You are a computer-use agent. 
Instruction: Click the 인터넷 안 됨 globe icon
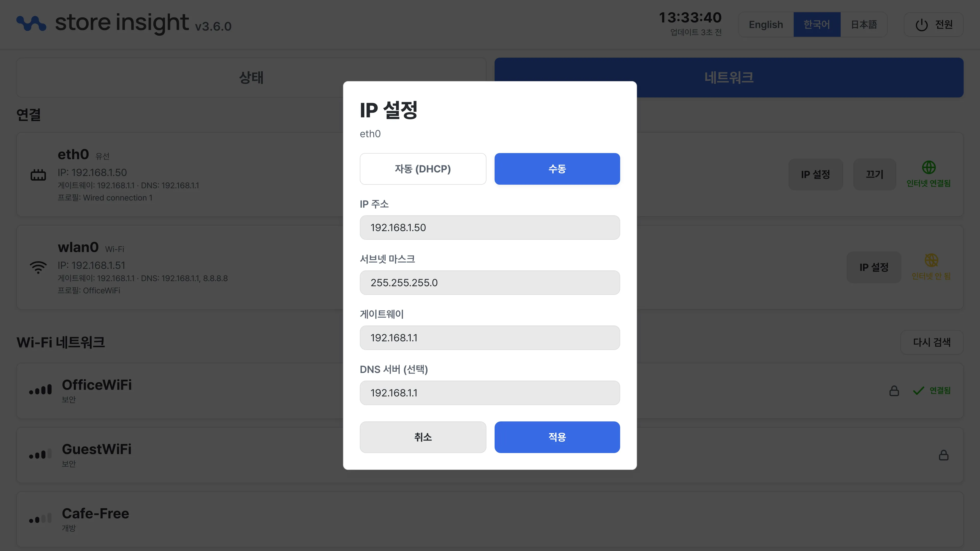tap(931, 260)
